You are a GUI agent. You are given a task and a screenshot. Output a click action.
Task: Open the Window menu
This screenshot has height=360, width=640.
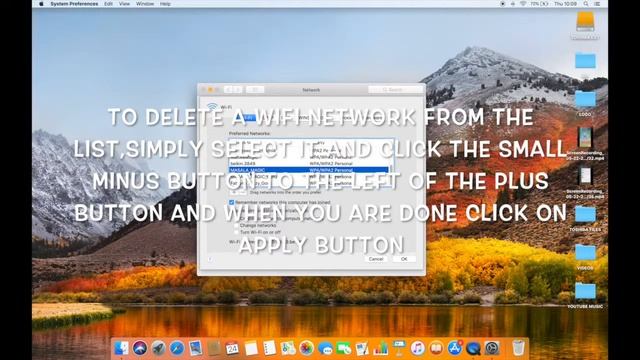coord(145,4)
